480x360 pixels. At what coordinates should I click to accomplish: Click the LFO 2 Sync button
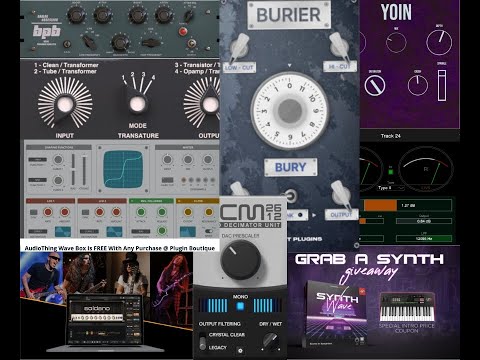85,212
